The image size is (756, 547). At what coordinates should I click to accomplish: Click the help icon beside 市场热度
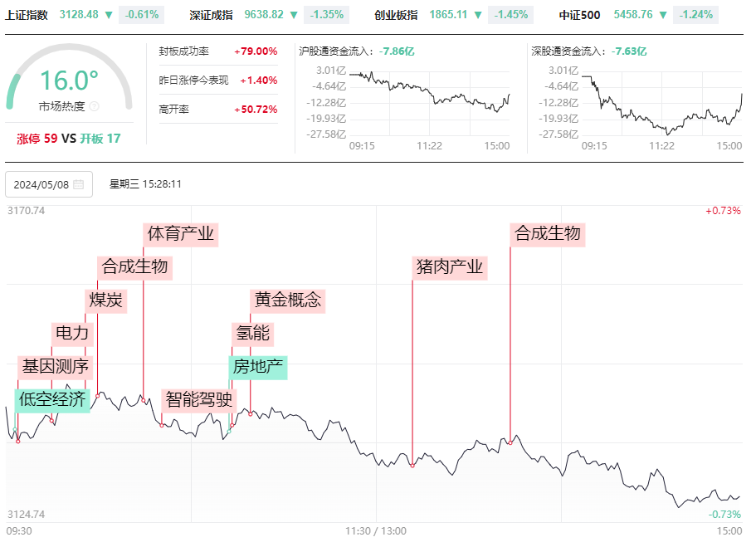pyautogui.click(x=95, y=106)
